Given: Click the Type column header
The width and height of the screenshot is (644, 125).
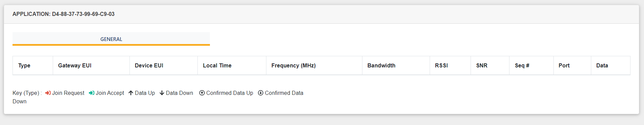Looking at the screenshot, I should [33, 65].
